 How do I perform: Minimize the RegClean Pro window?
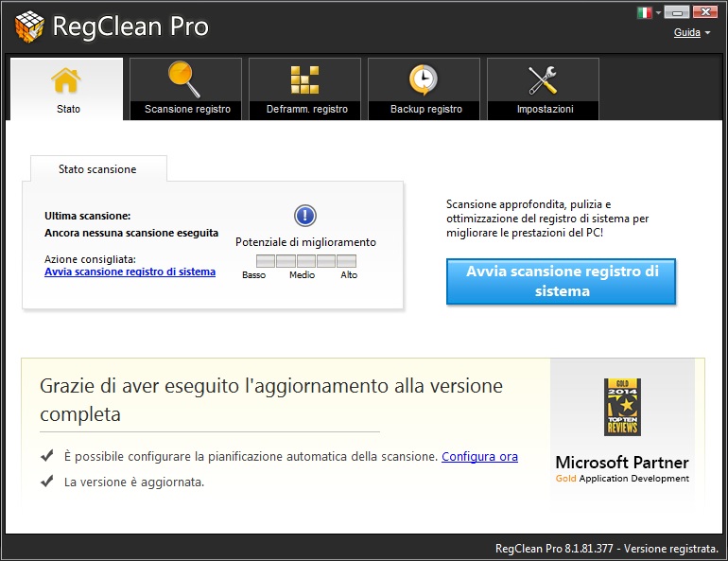(676, 12)
